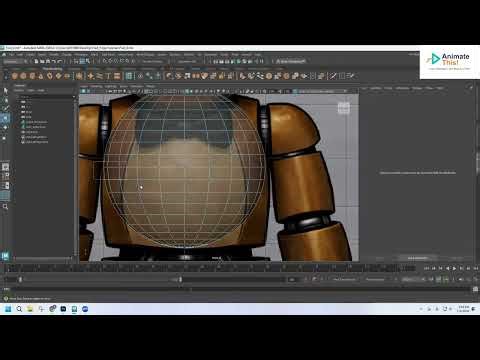Open the Shading menu in viewport panel
Viewport: 480px width, 360px height.
(x=96, y=86)
